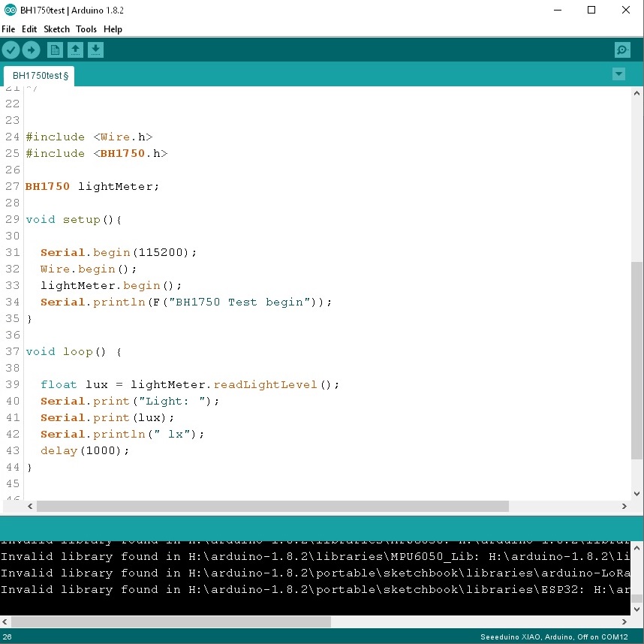This screenshot has width=644, height=644.
Task: Click the MPU6050_Lib invalid library console message
Action: tap(315, 556)
